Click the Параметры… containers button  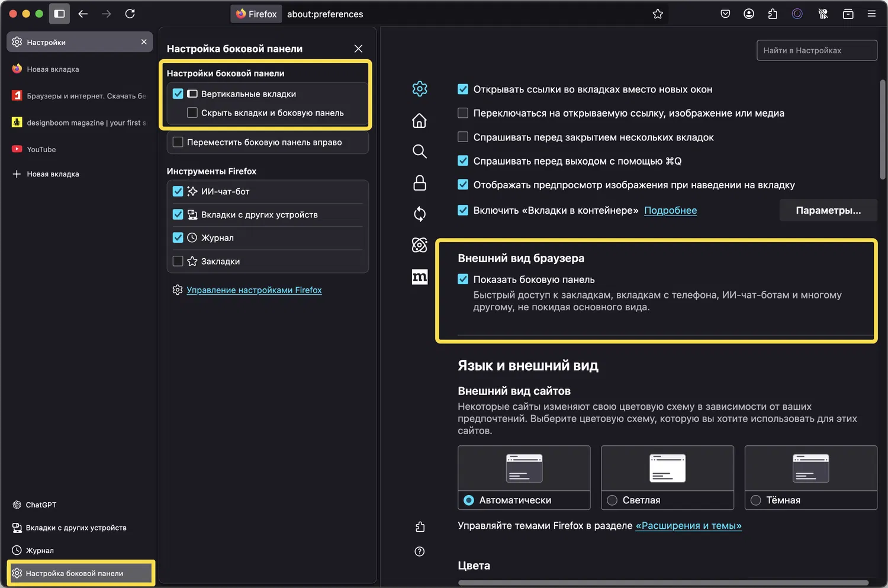click(828, 210)
